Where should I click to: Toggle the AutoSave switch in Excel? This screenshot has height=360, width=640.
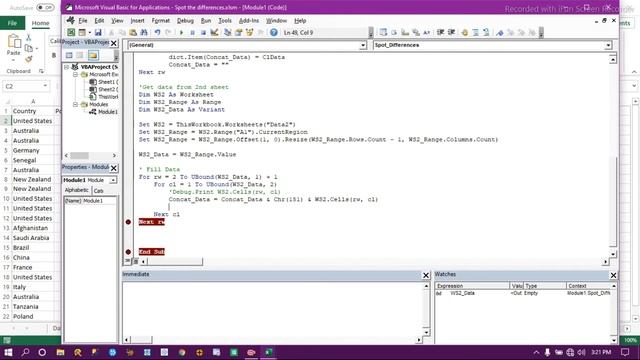pyautogui.click(x=45, y=8)
